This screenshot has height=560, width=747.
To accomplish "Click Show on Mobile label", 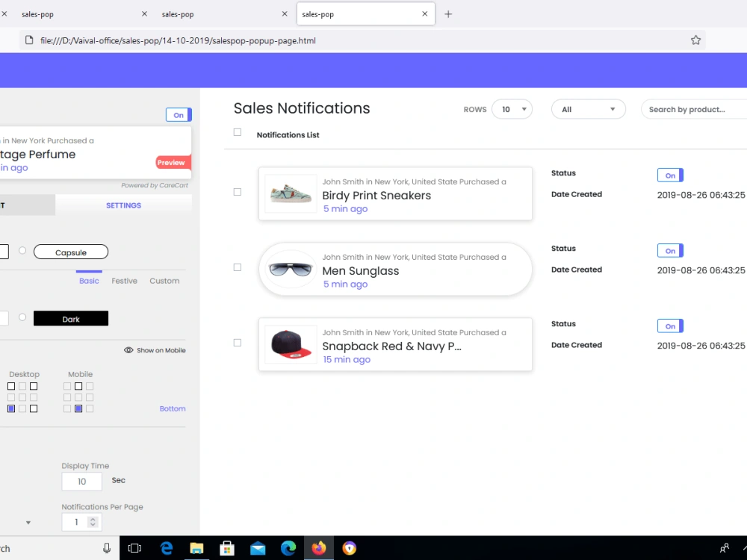I will point(161,350).
